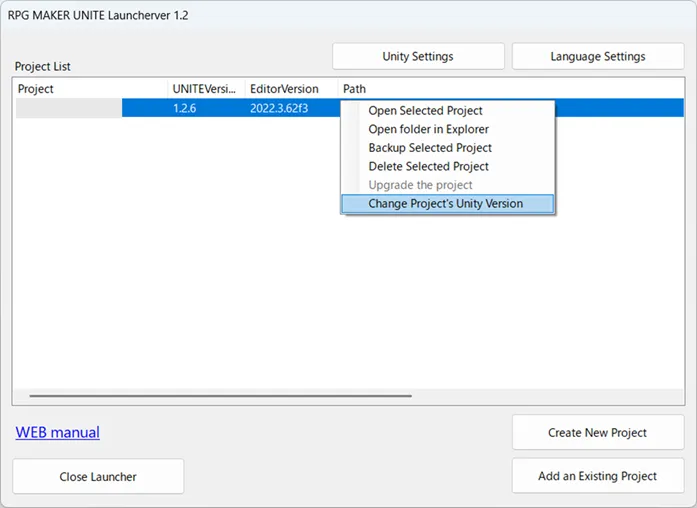
Task: Click the EditorVersion column header
Action: 290,89
